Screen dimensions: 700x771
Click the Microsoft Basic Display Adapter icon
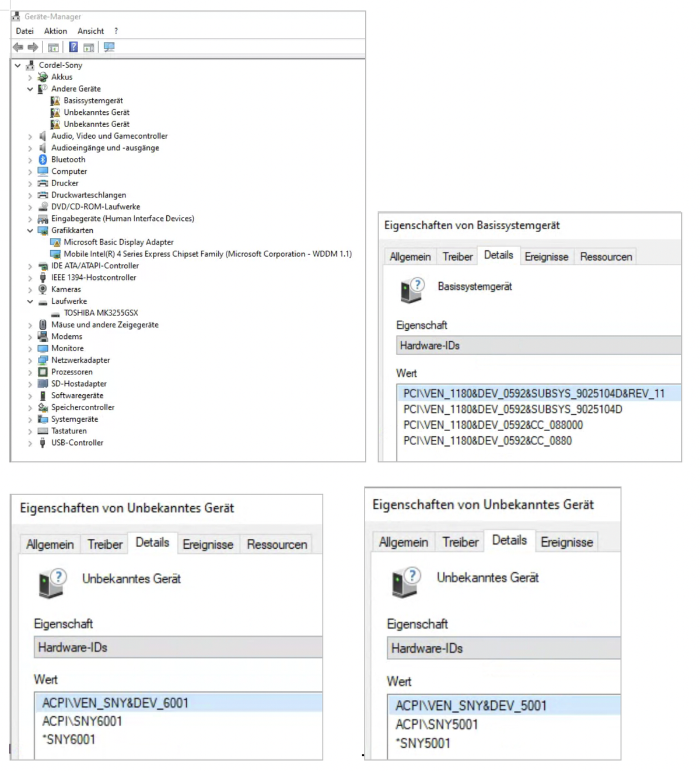(55, 243)
